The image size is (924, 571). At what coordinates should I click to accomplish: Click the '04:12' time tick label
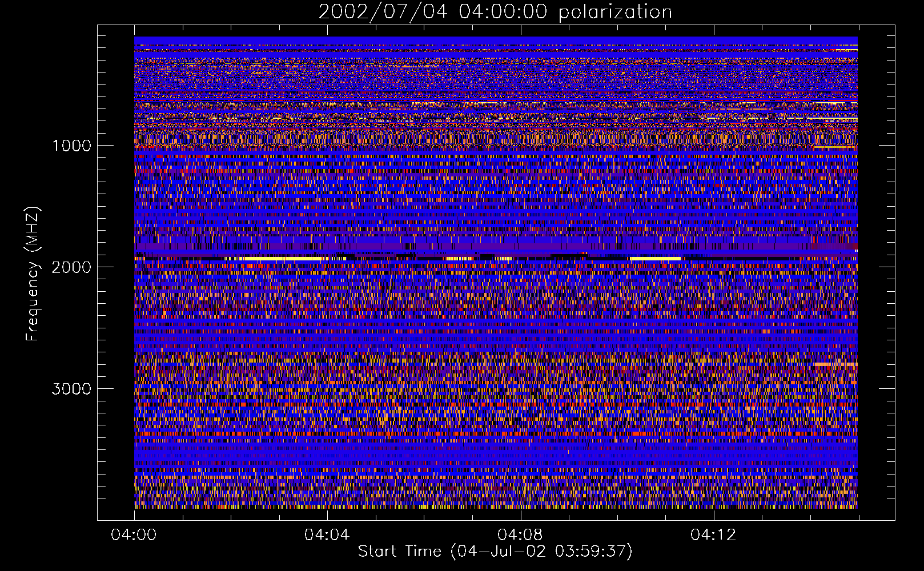713,535
